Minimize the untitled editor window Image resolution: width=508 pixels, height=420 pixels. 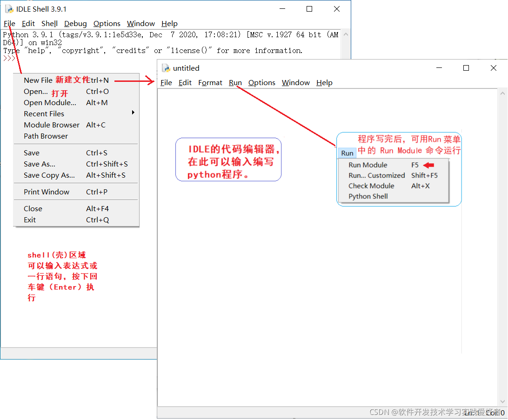[439, 68]
